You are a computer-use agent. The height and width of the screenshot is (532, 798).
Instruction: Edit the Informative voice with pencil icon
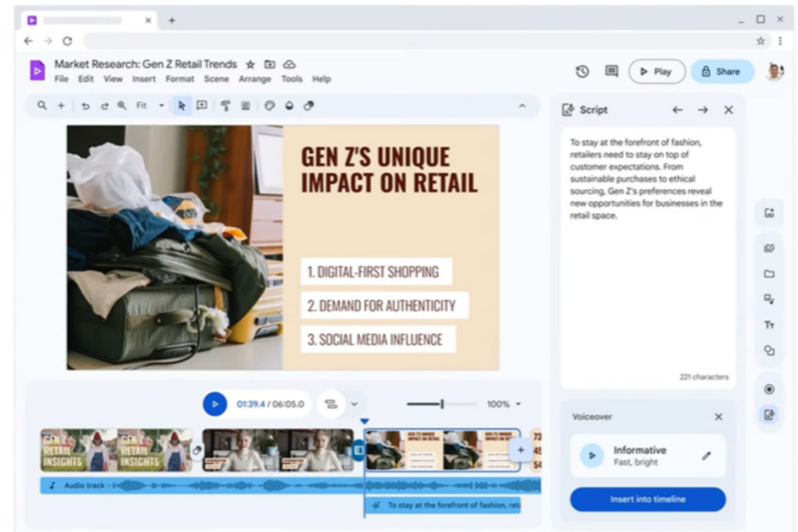707,456
